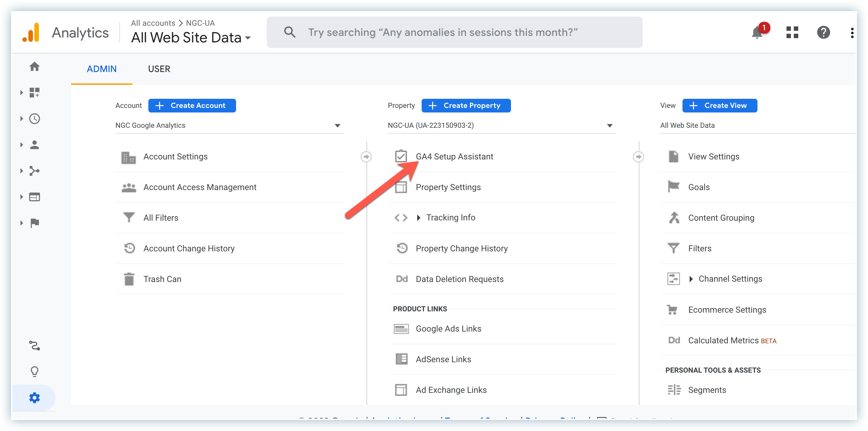Image resolution: width=868 pixels, height=431 pixels.
Task: Go to Home in left sidebar
Action: pyautogui.click(x=34, y=67)
